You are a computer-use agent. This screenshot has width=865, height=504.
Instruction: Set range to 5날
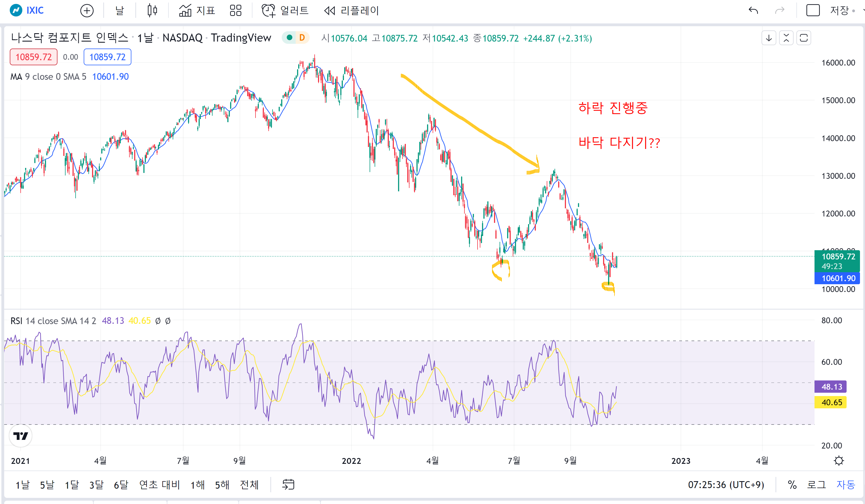tap(47, 485)
